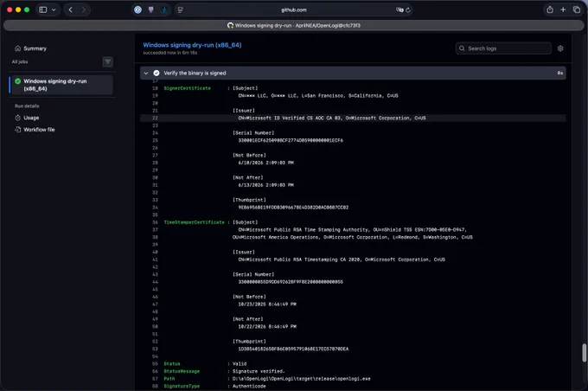Open the 1Password extension icon

point(138,10)
